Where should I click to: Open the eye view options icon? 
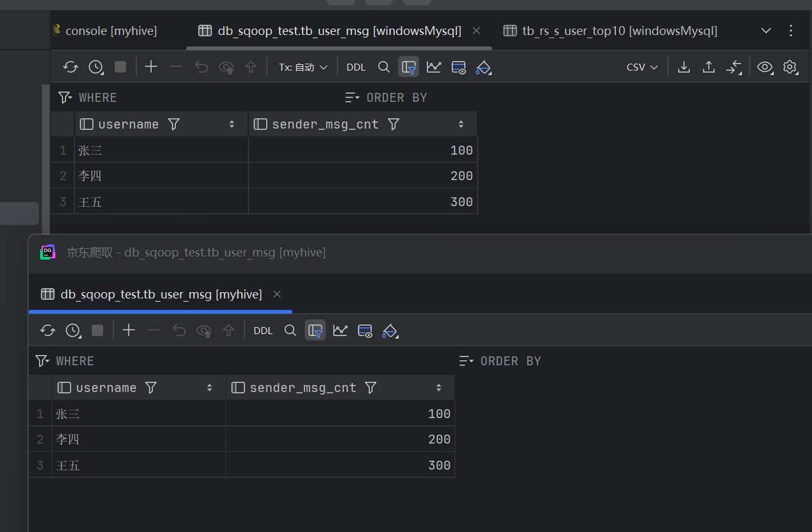coord(765,67)
